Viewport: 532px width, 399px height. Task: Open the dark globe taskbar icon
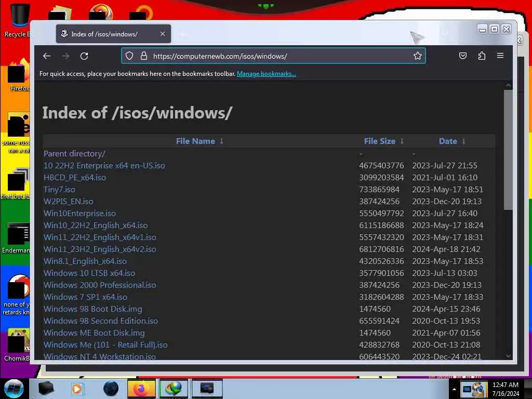111,389
